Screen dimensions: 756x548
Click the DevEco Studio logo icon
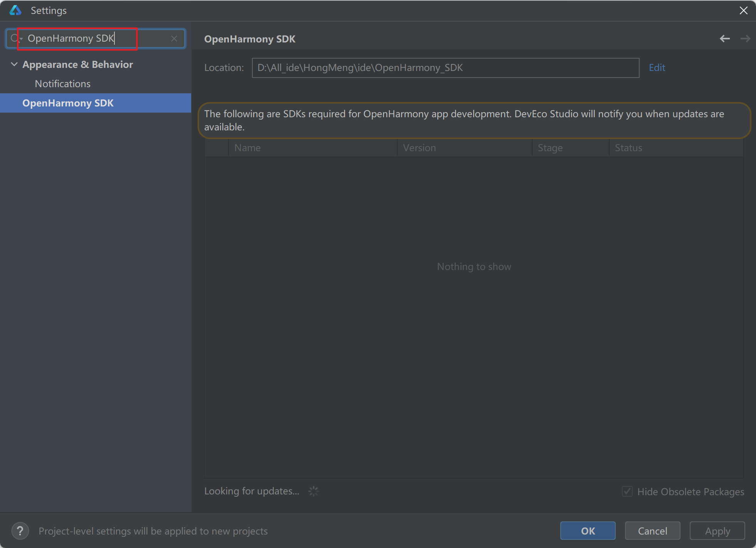click(x=15, y=10)
